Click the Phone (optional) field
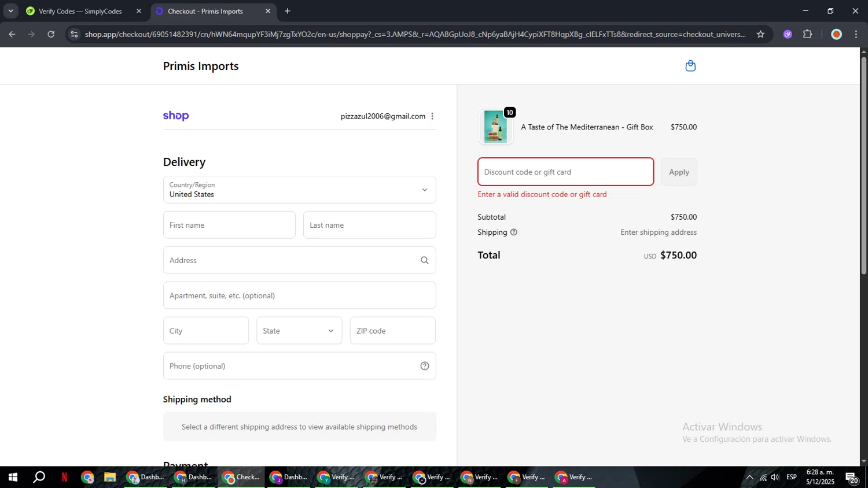Screen dimensions: 868x488 click(x=299, y=366)
